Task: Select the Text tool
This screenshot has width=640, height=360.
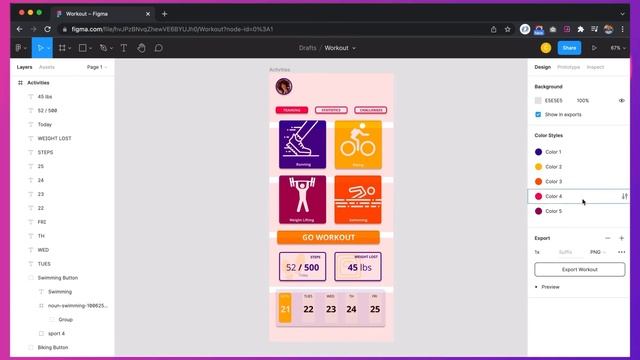Action: coord(124,48)
